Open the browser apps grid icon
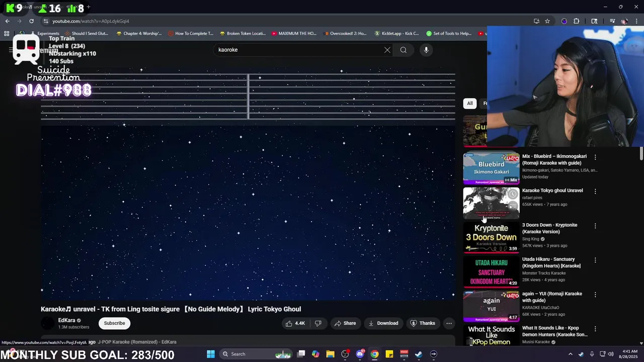 coord(7,34)
